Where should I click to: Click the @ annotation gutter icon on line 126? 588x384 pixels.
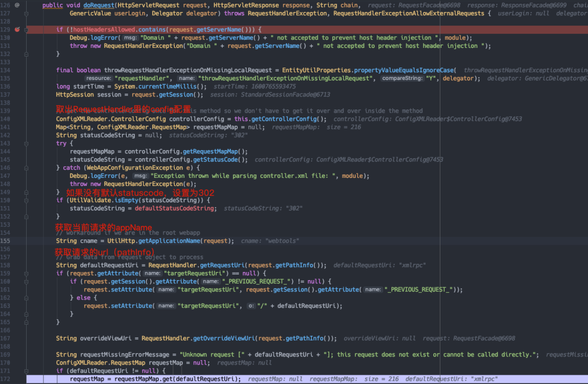[17, 5]
